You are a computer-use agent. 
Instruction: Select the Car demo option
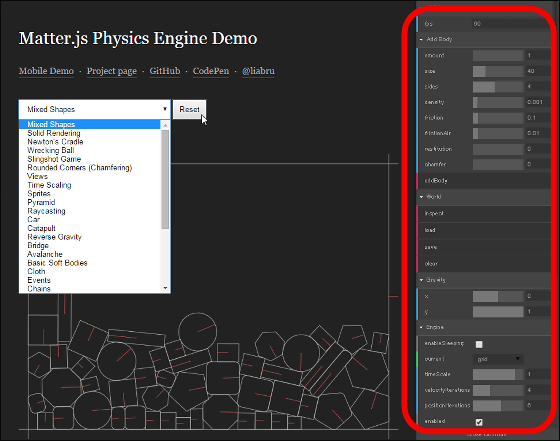(x=90, y=220)
